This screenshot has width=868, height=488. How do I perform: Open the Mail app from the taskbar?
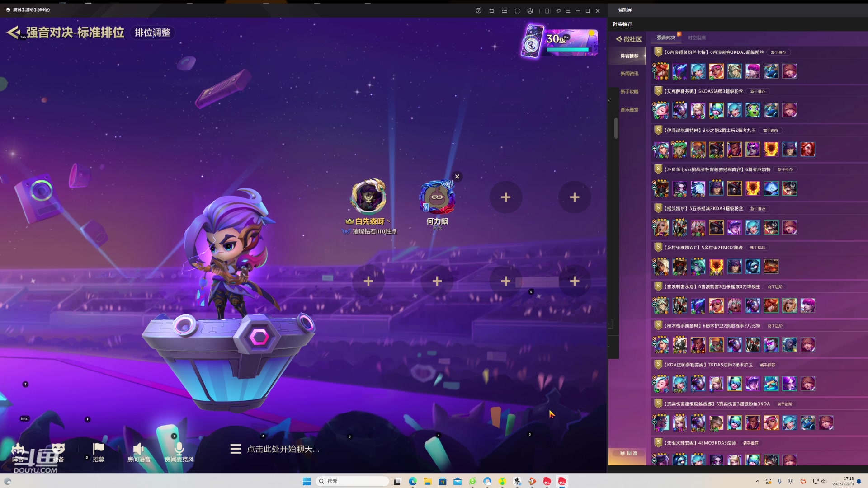pos(457,481)
